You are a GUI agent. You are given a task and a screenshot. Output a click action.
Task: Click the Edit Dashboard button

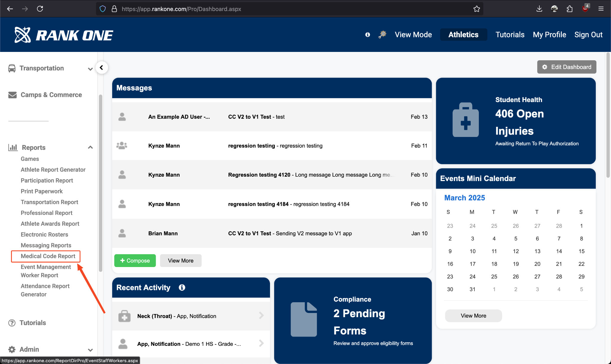coord(567,67)
